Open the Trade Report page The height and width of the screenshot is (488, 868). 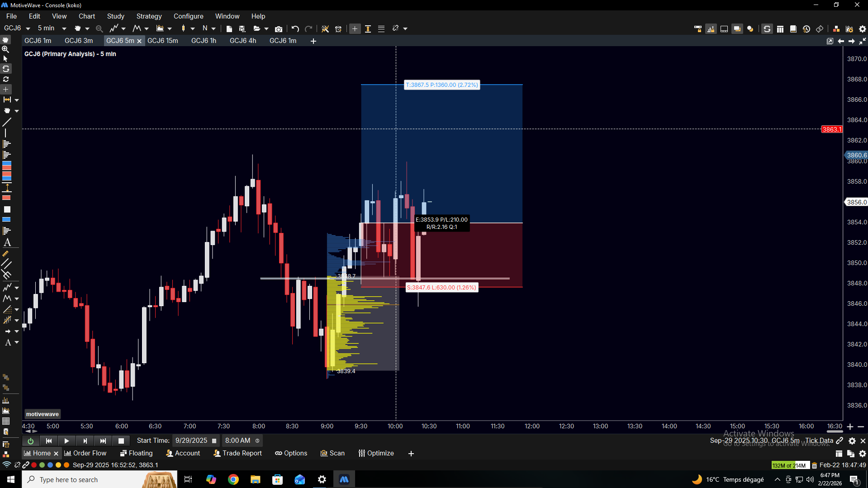point(237,453)
